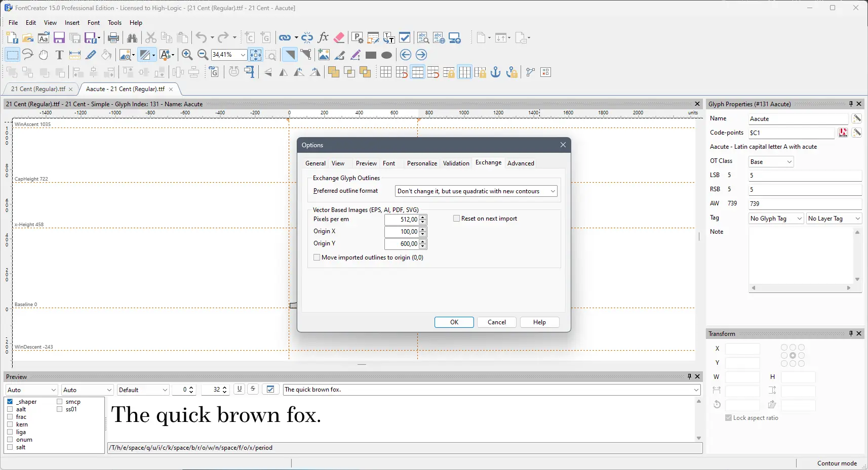
Task: Open the No Layer Tag dropdown
Action: (834, 219)
